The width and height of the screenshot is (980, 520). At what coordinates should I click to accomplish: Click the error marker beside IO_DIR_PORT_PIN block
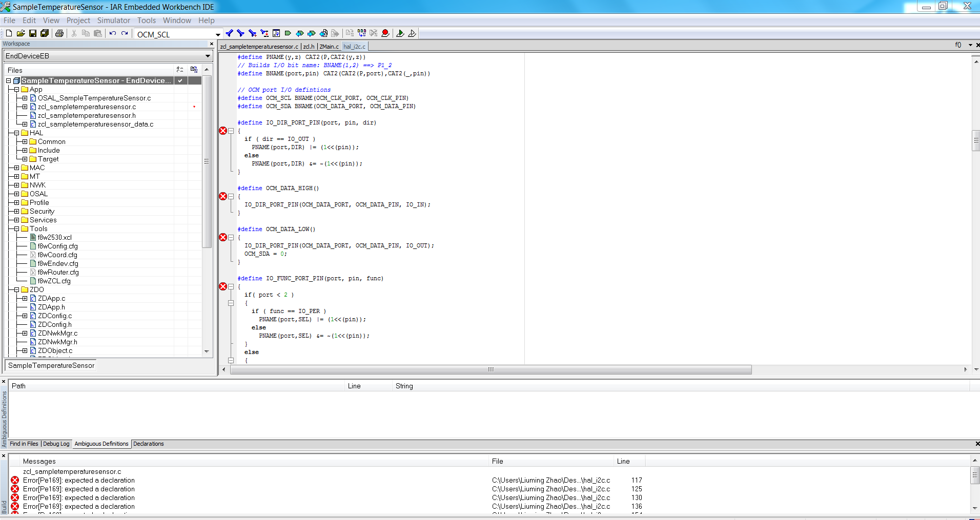point(223,131)
